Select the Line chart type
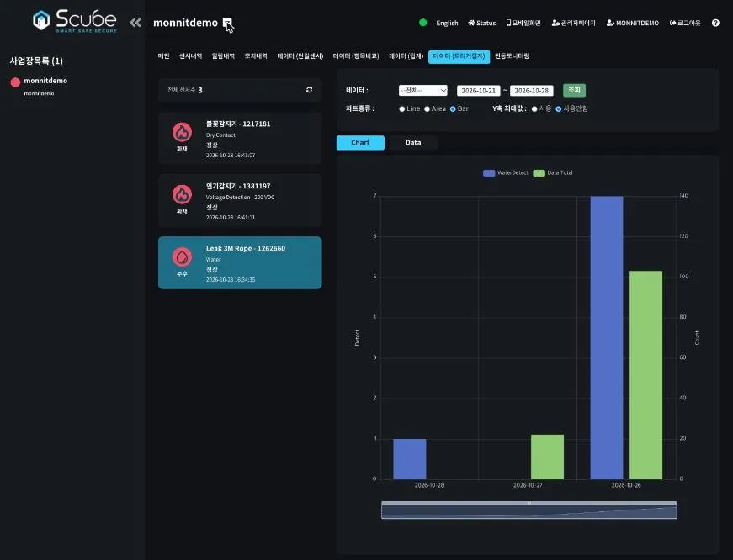The height and width of the screenshot is (560, 733). (x=402, y=108)
